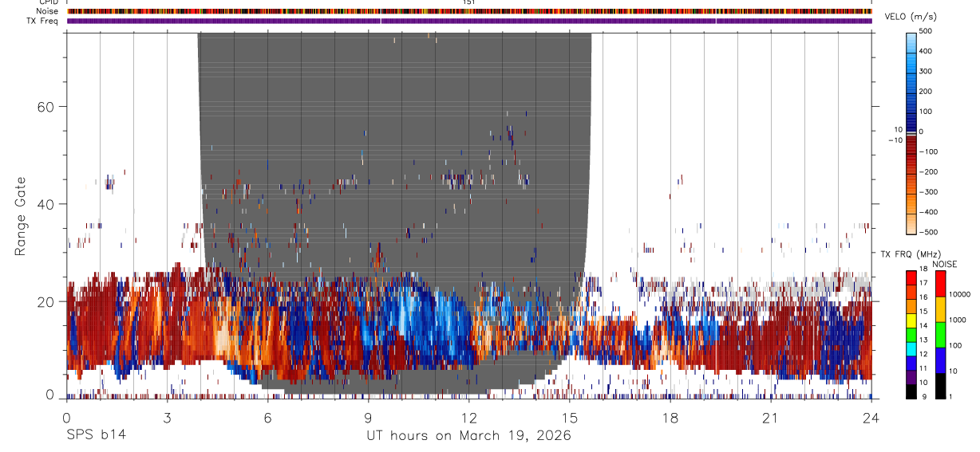Click the multicolored Noise strip bar
The height and width of the screenshot is (452, 980).
tap(469, 11)
